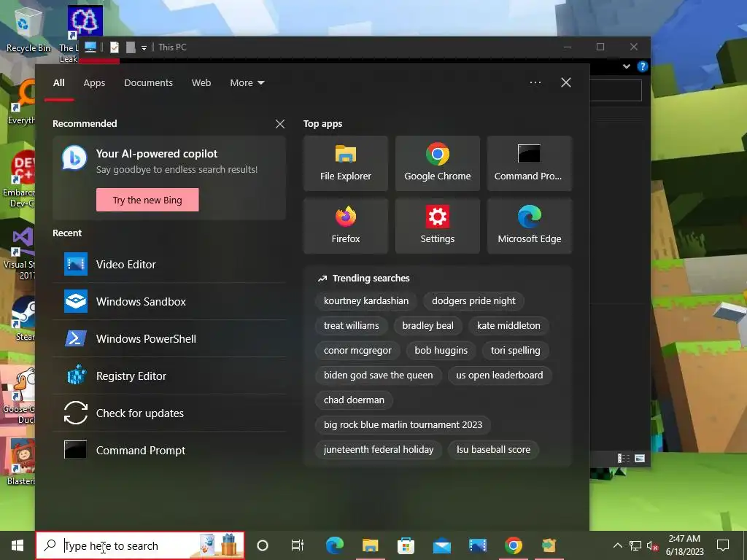Open the Recycle Bin desktop icon

(28, 29)
